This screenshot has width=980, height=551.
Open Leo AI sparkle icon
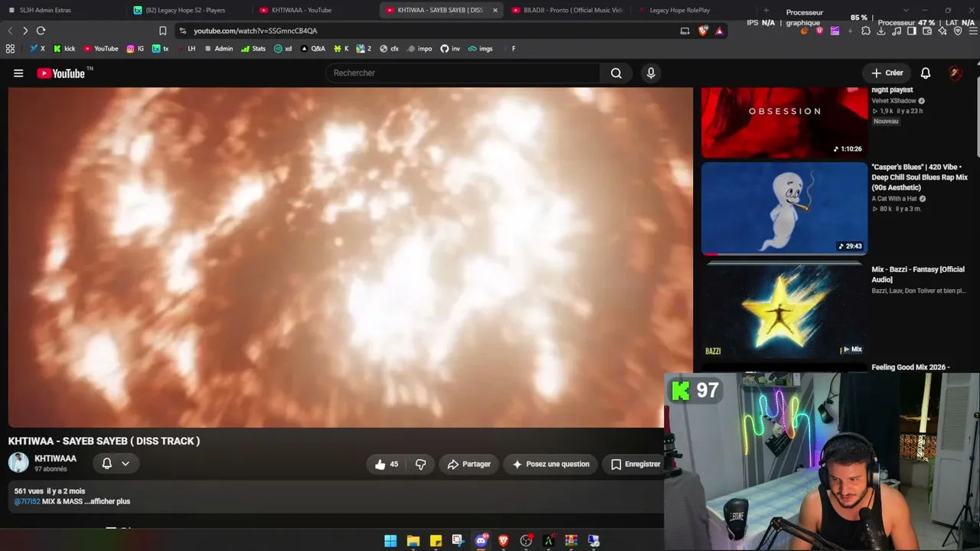942,31
